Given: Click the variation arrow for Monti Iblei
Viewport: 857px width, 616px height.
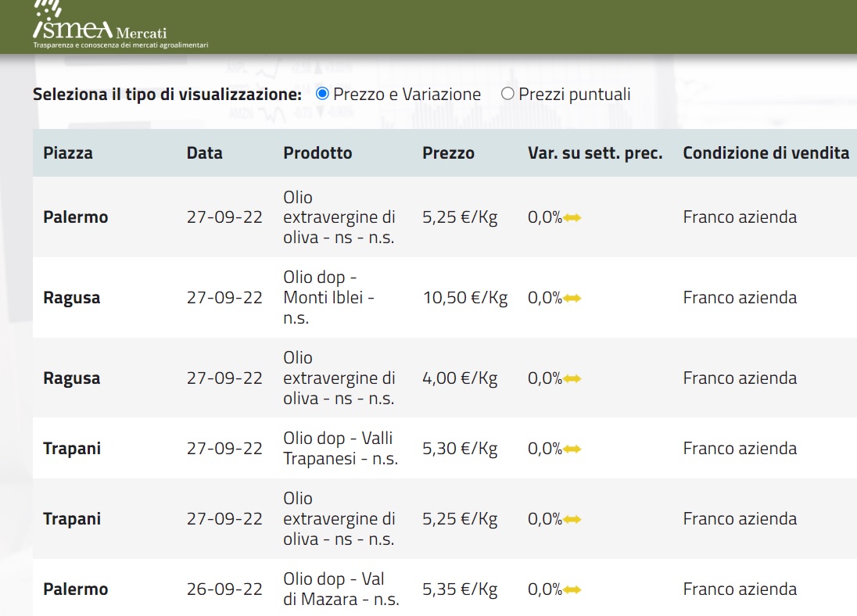Looking at the screenshot, I should tap(572, 298).
